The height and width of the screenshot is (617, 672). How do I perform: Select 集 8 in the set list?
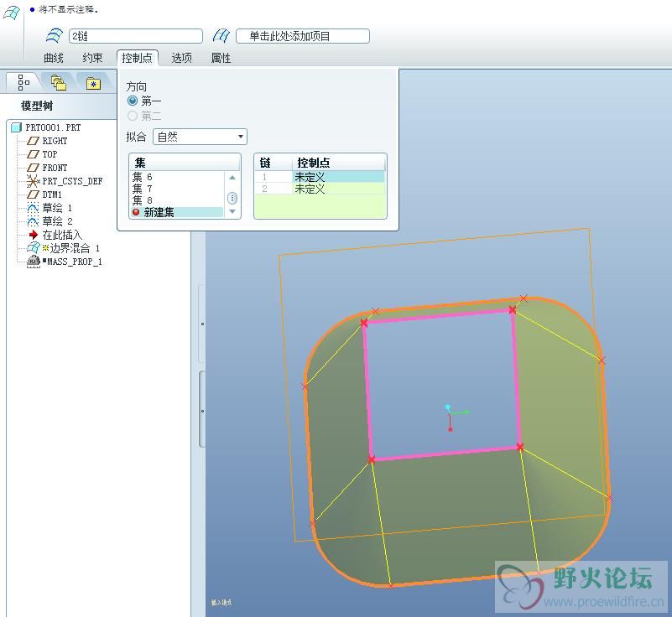click(x=176, y=200)
